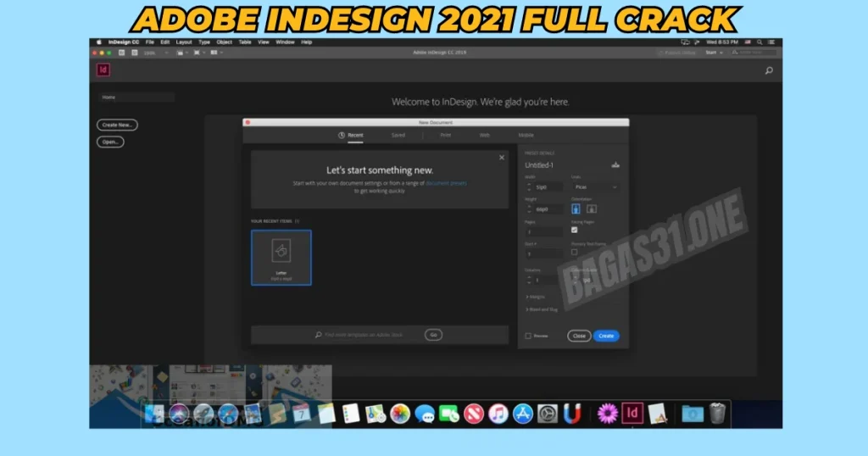Open Calendar icon in the dock

click(302, 414)
